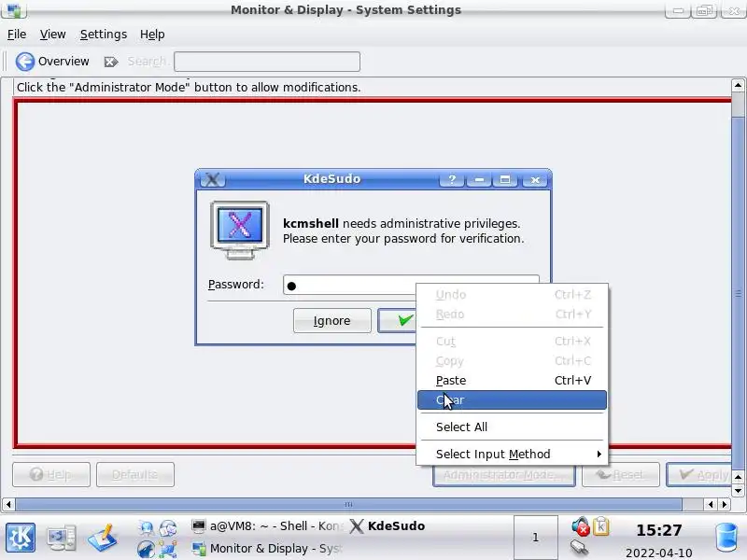Click the Search text box
This screenshot has height=560, width=747.
tap(267, 62)
